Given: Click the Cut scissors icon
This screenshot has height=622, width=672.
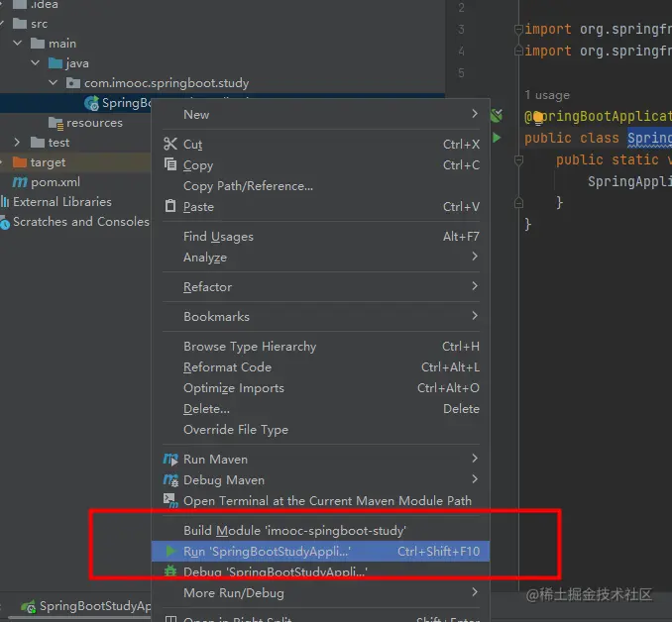Looking at the screenshot, I should coord(170,144).
